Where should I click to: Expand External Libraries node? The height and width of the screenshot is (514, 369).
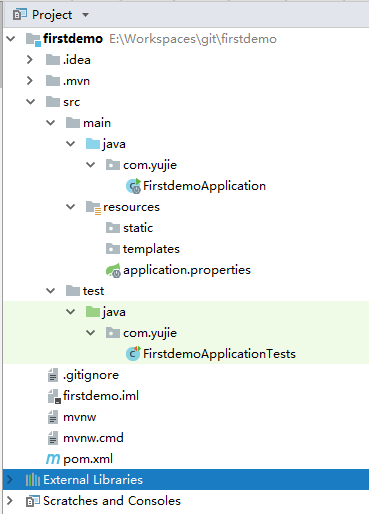(10, 480)
